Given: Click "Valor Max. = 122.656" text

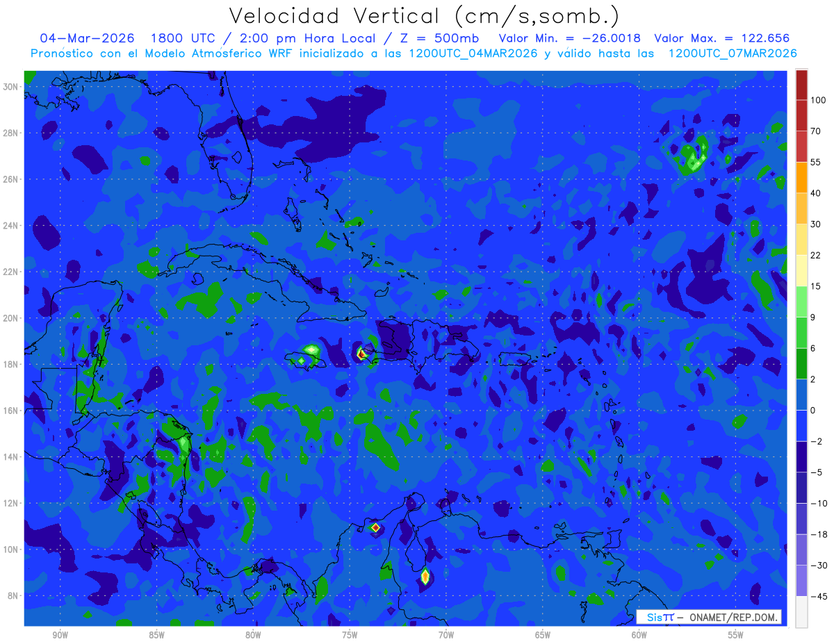Looking at the screenshot, I should [722, 38].
